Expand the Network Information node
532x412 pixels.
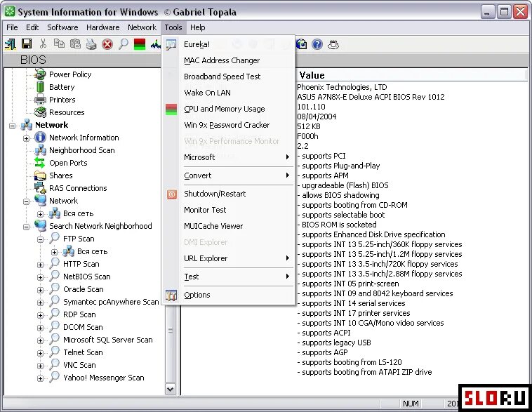coord(26,138)
